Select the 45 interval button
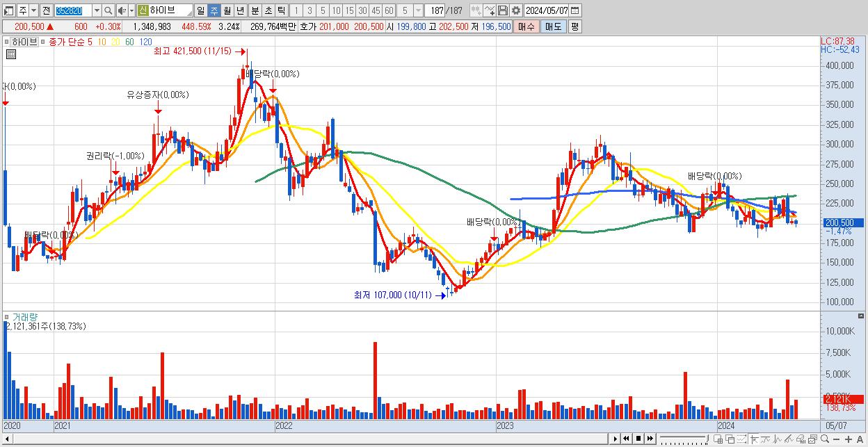868x447 pixels. click(376, 10)
